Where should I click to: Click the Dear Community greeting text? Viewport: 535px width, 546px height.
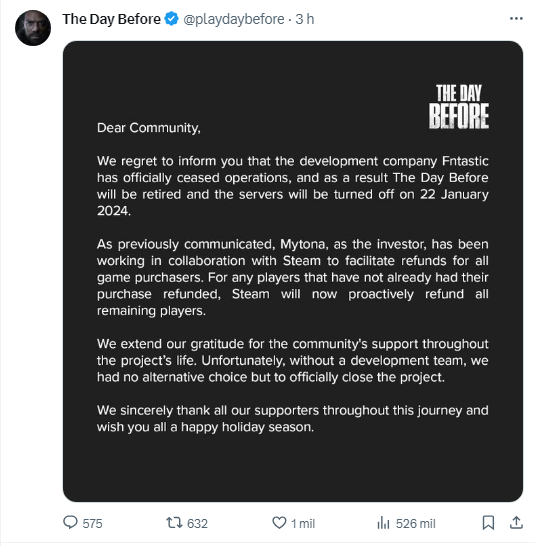point(149,128)
